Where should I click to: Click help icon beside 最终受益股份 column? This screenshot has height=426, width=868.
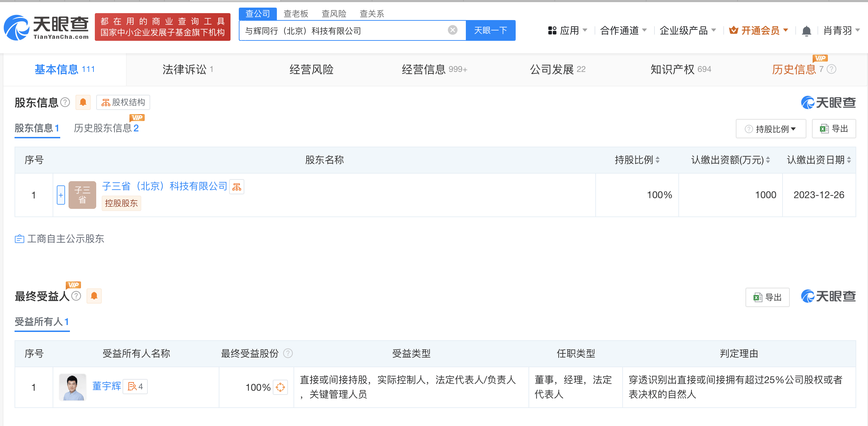pos(288,353)
